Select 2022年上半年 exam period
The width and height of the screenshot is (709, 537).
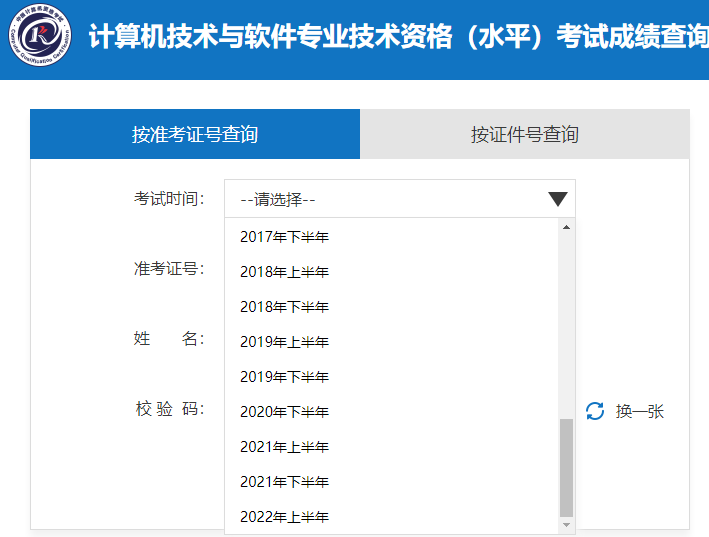[x=284, y=517]
